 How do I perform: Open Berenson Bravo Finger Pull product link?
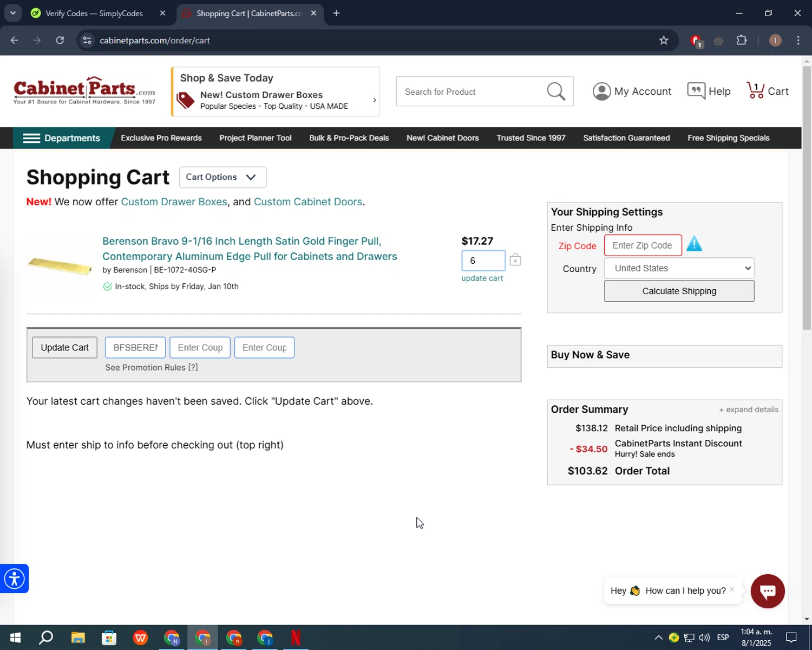[250, 249]
